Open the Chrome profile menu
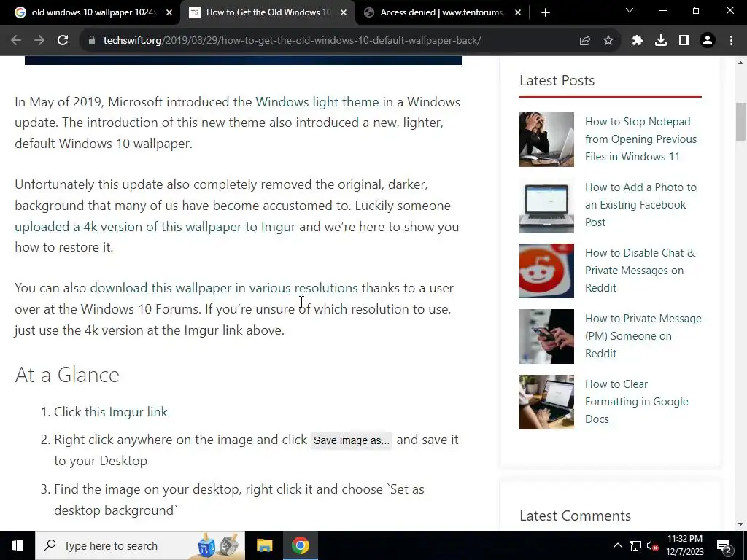The height and width of the screenshot is (560, 747). click(x=708, y=41)
